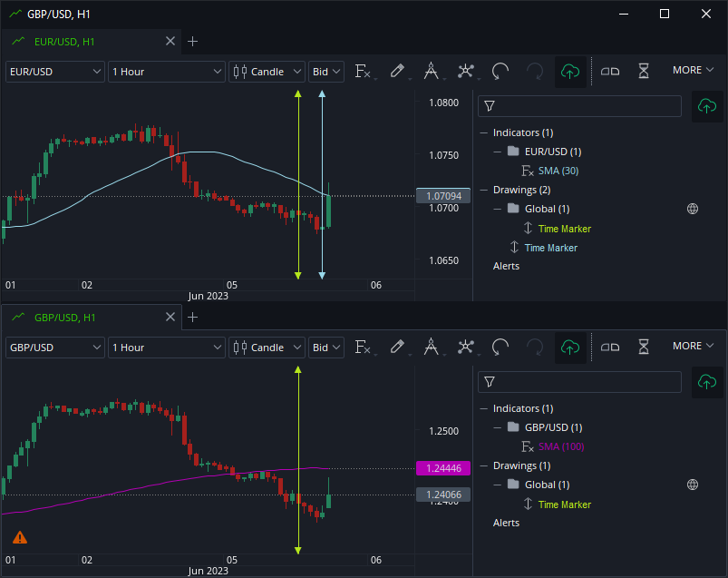The image size is (728, 578).
Task: Click yellow time marker line on GBP/USD chart
Action: coord(298,460)
